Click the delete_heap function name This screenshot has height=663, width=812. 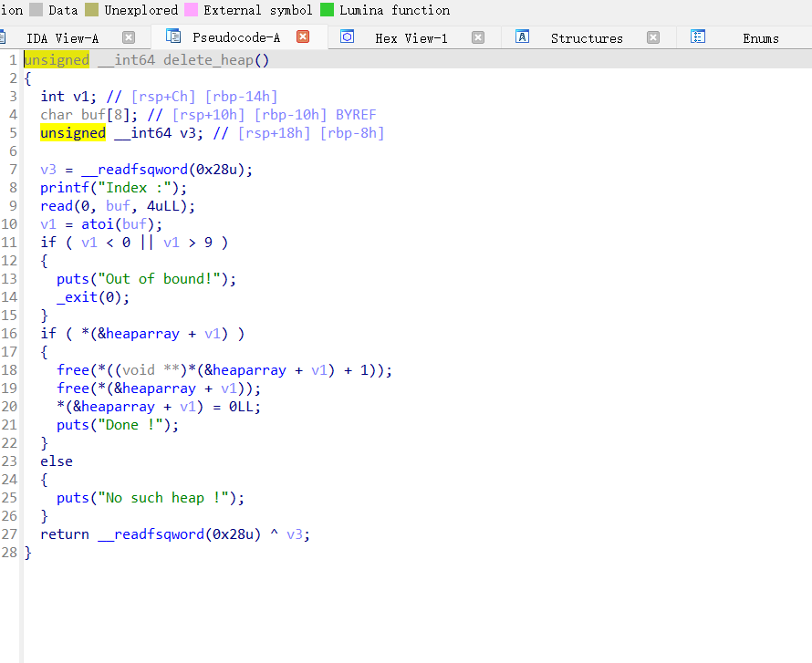point(209,60)
